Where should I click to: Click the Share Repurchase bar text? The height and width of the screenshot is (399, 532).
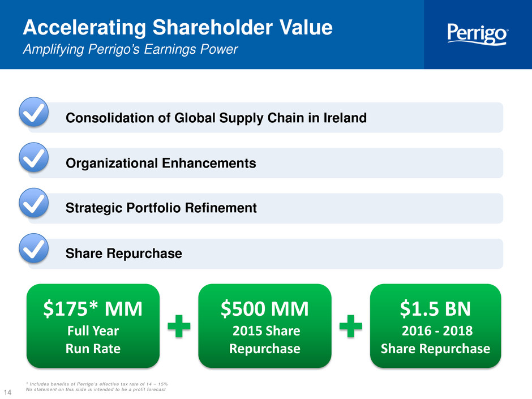[x=124, y=254]
